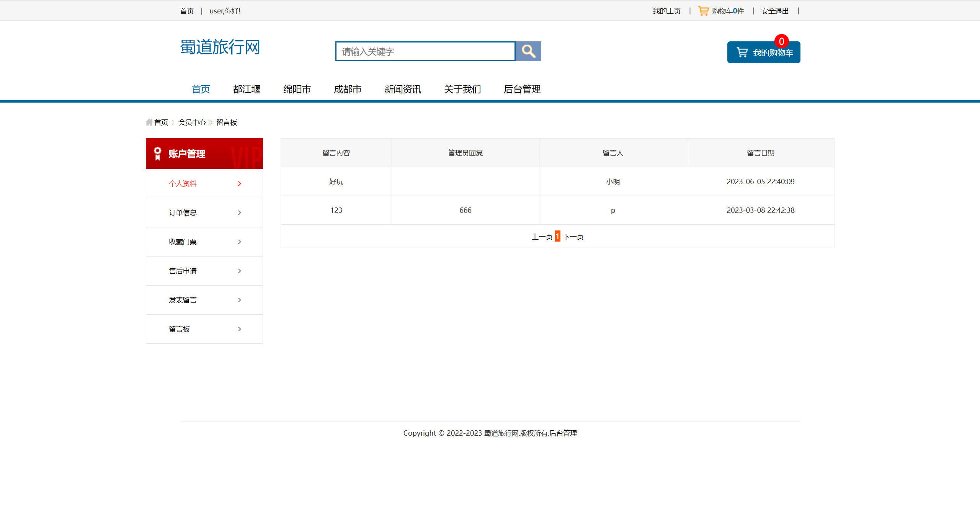Image resolution: width=980 pixels, height=526 pixels.
Task: Click 下一页 pagination link
Action: [573, 236]
